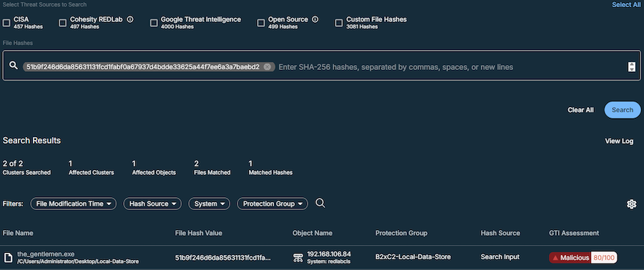This screenshot has width=644, height=270.
Task: Enable the CISA threat source checkbox
Action: pos(6,23)
